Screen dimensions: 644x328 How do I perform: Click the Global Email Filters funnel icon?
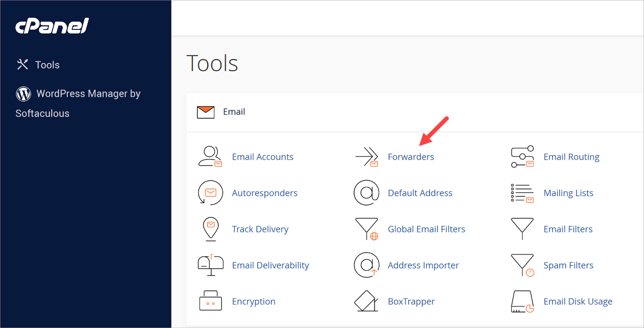point(366,229)
